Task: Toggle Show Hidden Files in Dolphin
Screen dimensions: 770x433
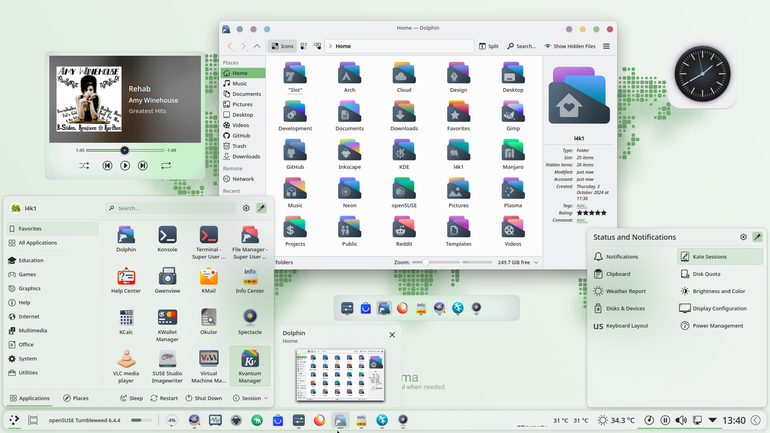Action: (570, 46)
